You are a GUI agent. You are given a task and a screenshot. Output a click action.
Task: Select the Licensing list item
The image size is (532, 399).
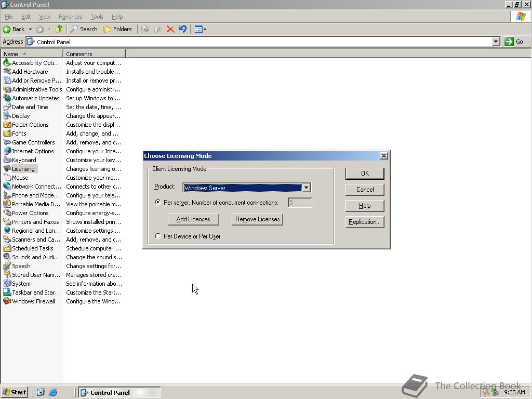[20, 169]
